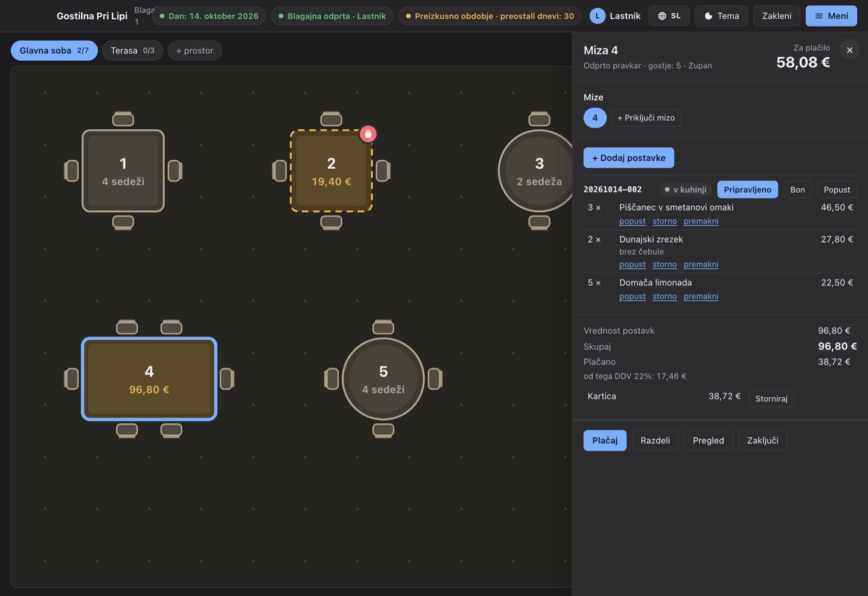Close the Miza 4 panel
The image size is (868, 596).
pos(850,50)
